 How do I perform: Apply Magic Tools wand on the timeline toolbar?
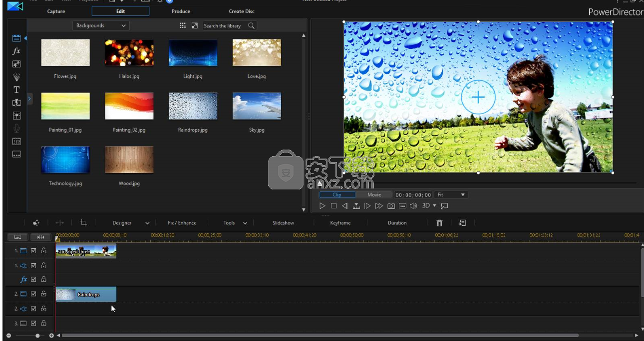point(36,223)
